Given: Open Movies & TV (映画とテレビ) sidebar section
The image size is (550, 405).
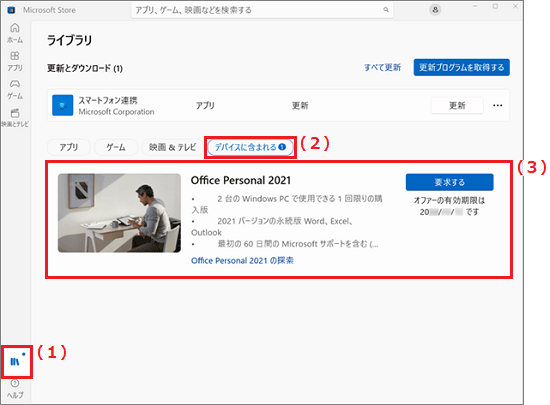Looking at the screenshot, I should click(x=15, y=118).
